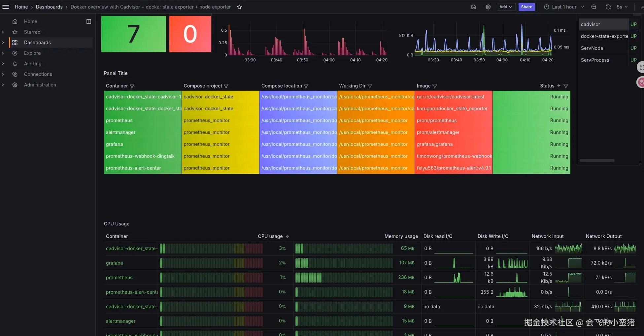The width and height of the screenshot is (644, 336).
Task: Click the Disk Write I/O column header
Action: point(493,236)
